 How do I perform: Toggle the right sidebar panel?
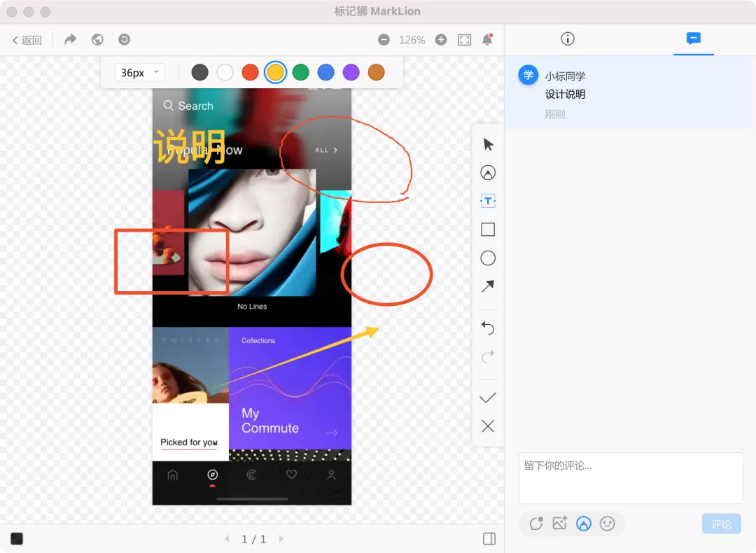[489, 538]
